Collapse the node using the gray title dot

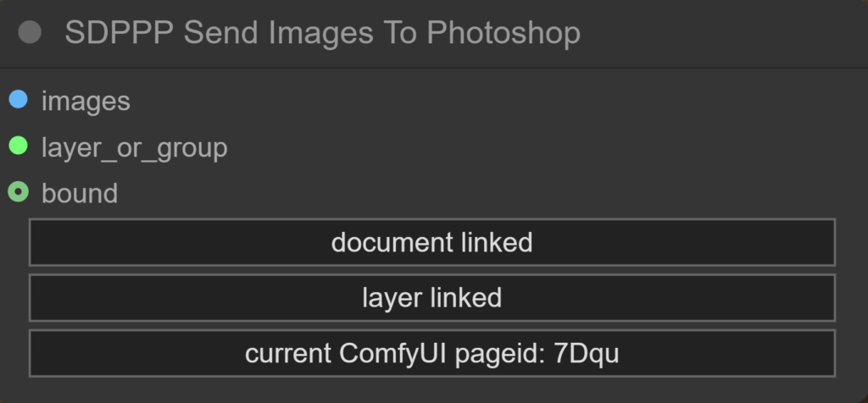[30, 33]
